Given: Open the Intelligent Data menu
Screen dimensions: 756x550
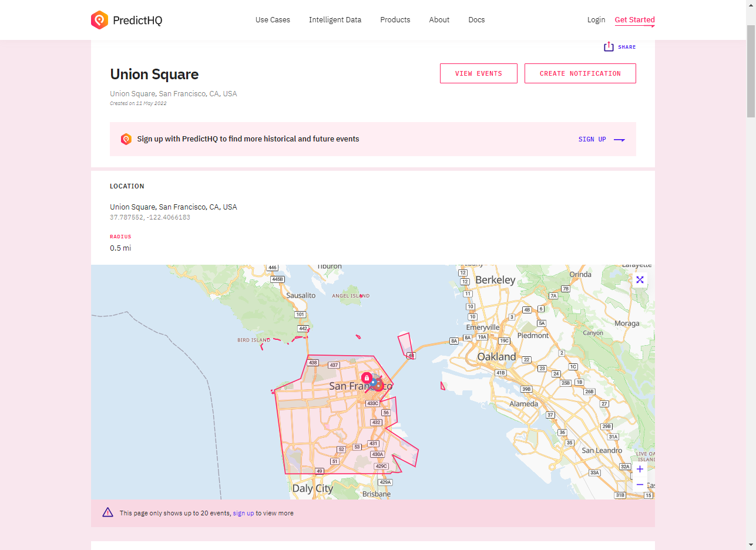Looking at the screenshot, I should (335, 20).
